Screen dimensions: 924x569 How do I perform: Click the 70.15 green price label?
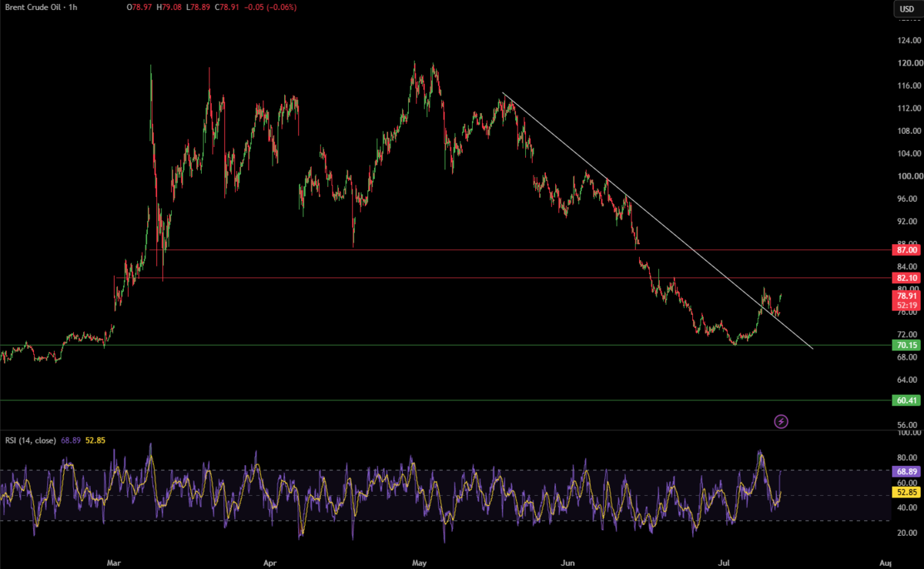(906, 346)
